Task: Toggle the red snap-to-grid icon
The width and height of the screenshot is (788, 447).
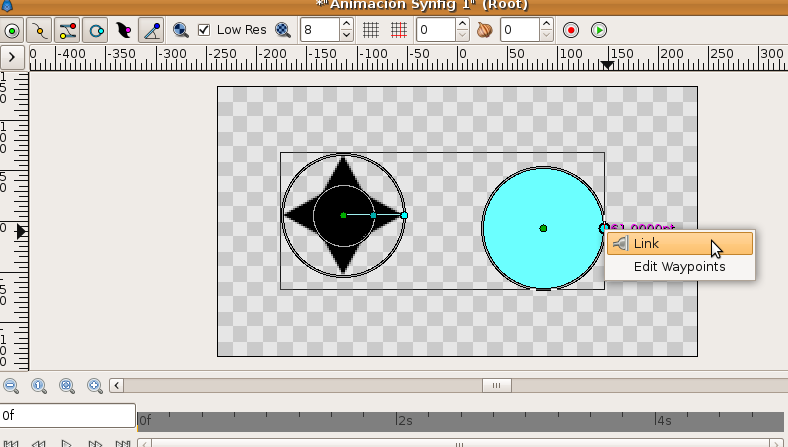Action: [x=399, y=30]
